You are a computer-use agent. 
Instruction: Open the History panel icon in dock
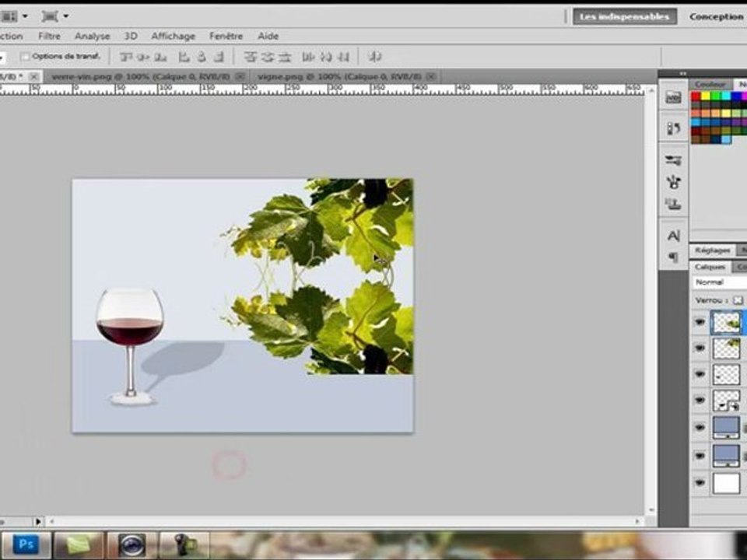coord(673,128)
